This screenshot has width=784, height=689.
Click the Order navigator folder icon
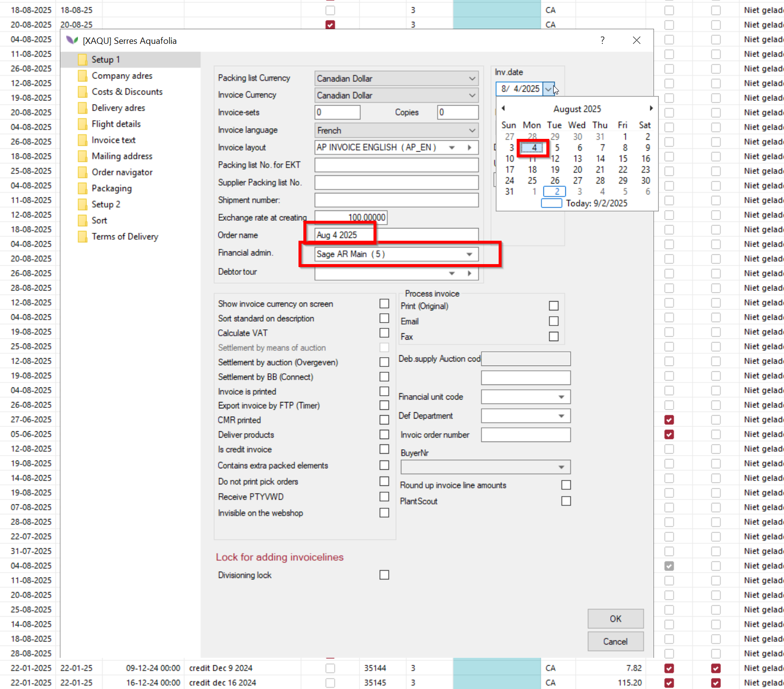[83, 172]
